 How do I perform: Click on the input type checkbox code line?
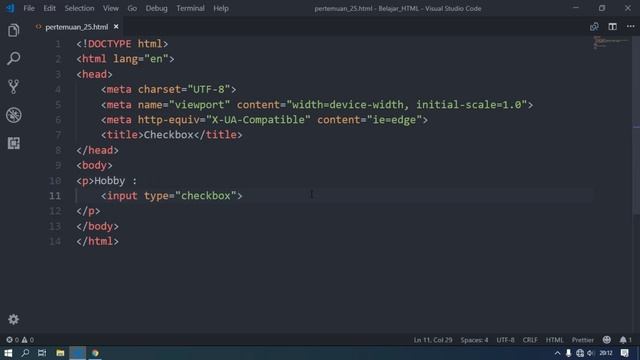click(x=171, y=196)
